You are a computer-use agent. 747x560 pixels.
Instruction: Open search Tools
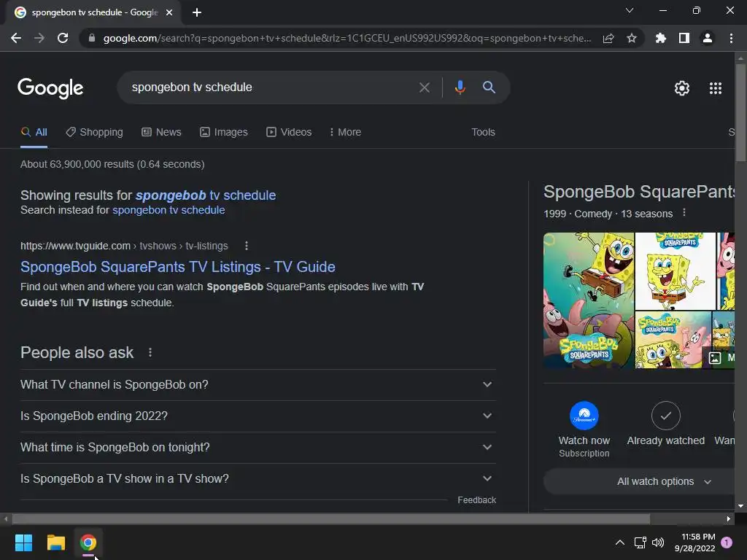pos(483,133)
